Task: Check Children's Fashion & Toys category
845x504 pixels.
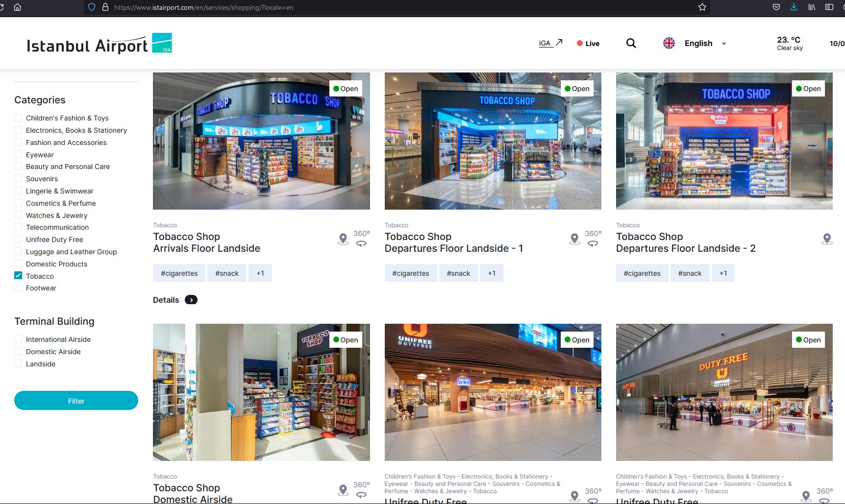Action: click(x=18, y=118)
